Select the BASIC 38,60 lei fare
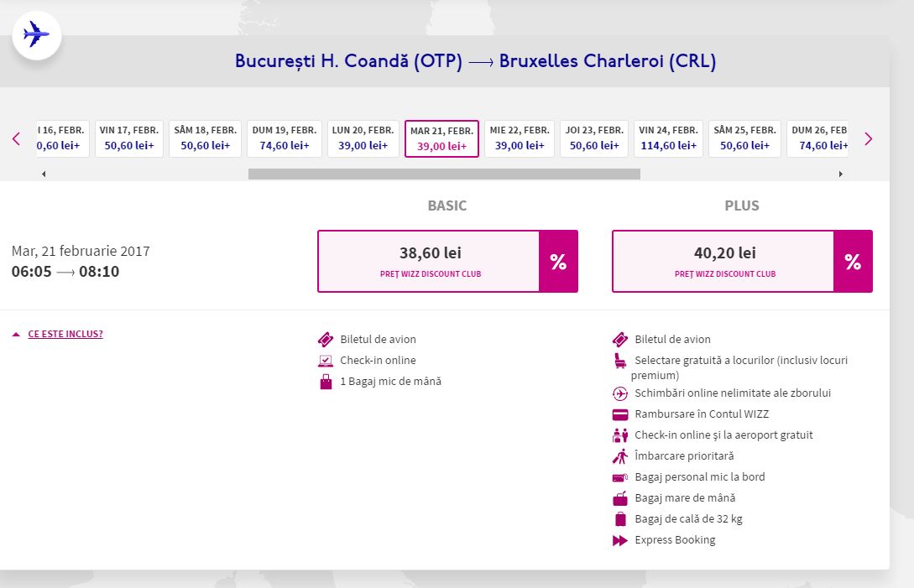Screen dimensions: 914x588 click(430, 262)
